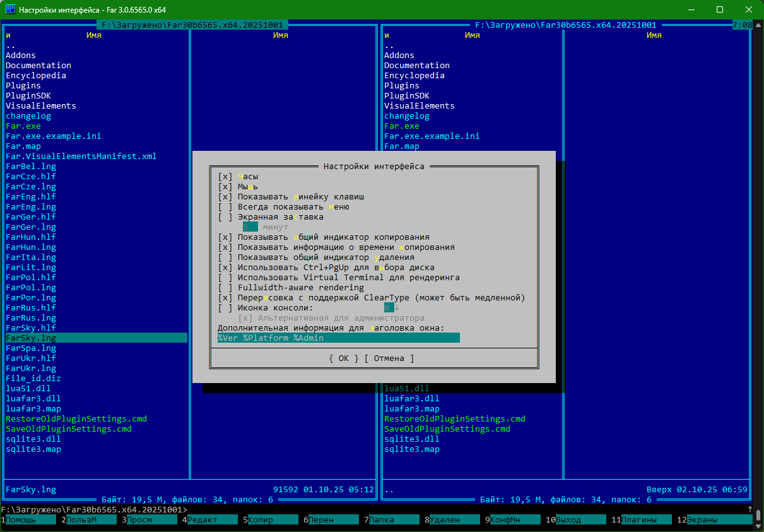The width and height of the screenshot is (764, 532).
Task: Click the window title extra info field
Action: 338,338
